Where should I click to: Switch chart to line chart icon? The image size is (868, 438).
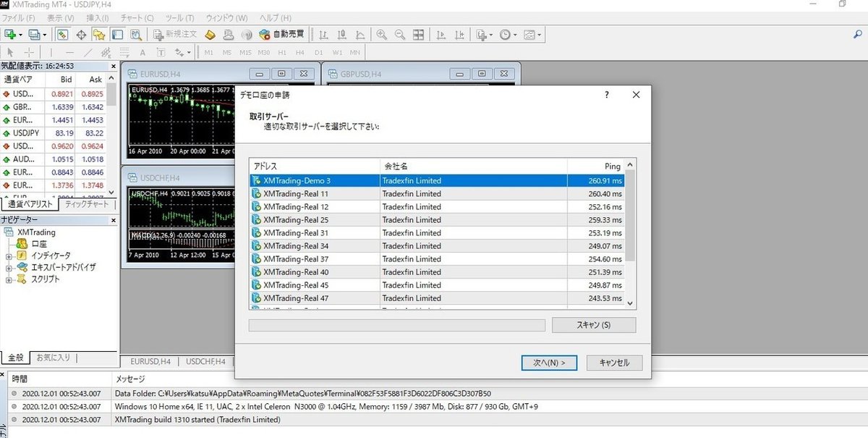pyautogui.click(x=360, y=34)
